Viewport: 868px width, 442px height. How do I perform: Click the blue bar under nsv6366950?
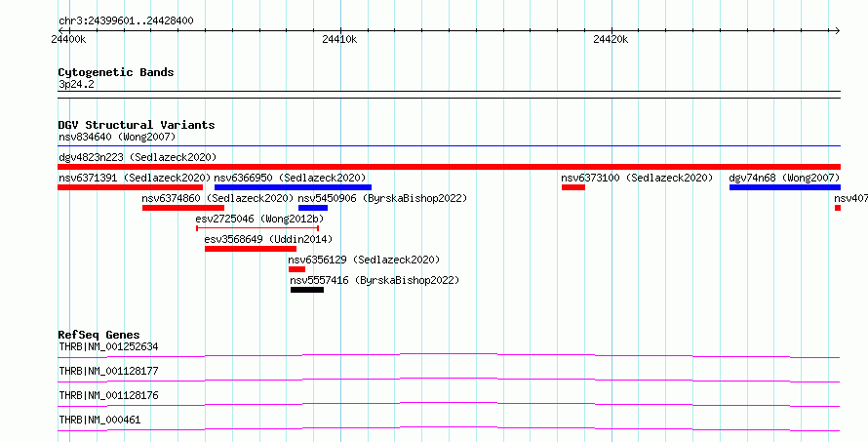[x=293, y=187]
